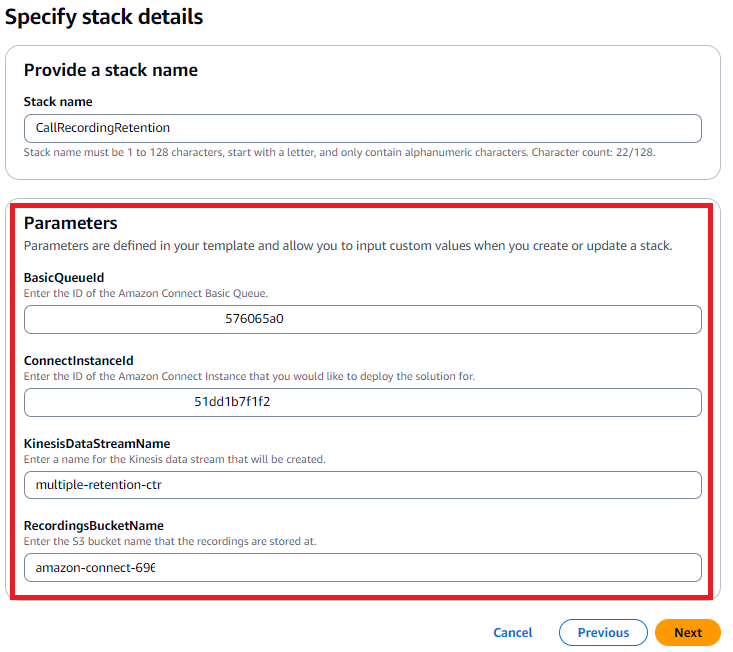
Task: Click the KinesisDataStreamName label
Action: click(x=97, y=443)
